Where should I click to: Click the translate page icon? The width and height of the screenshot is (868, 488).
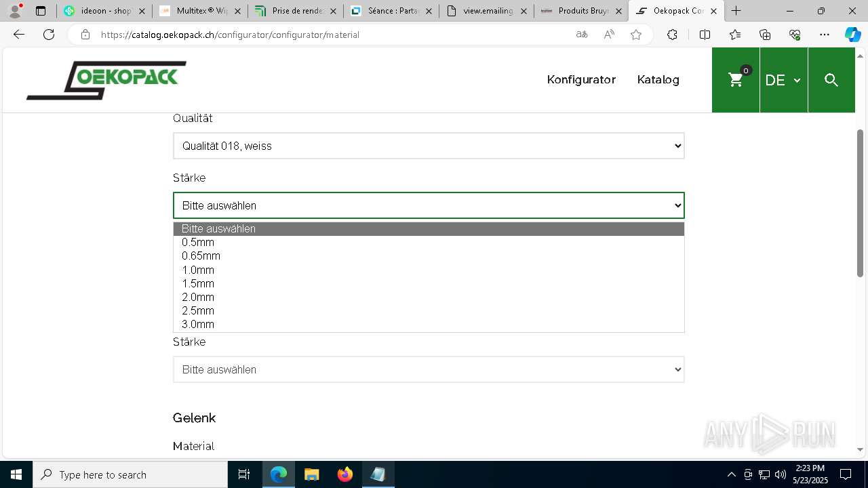tap(582, 35)
